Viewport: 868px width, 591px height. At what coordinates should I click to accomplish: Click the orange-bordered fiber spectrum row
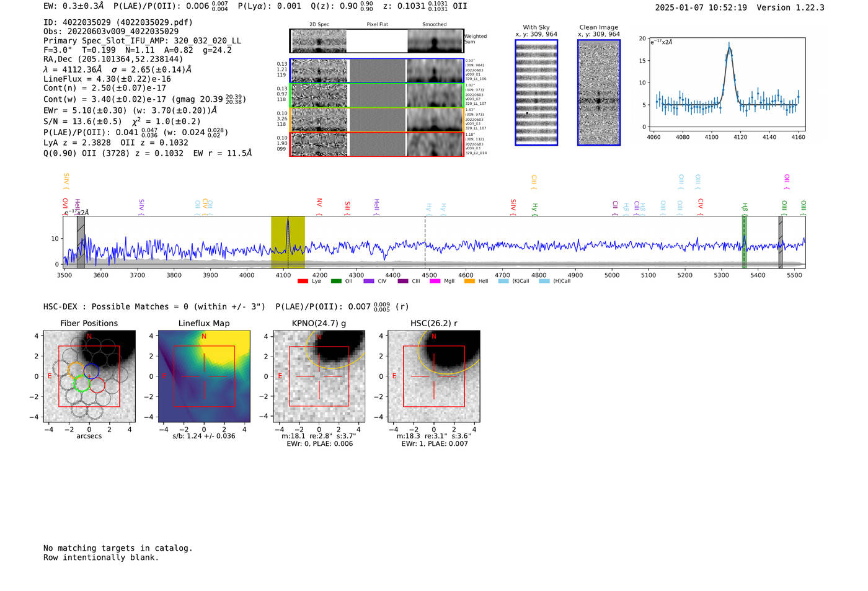click(377, 120)
